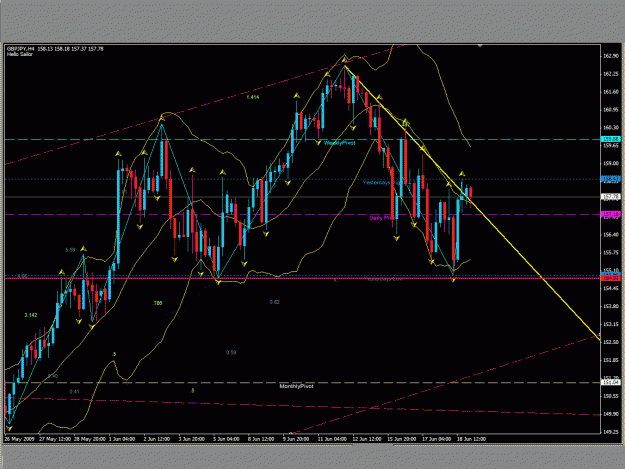Click 152.50 on the price axis

point(611,342)
